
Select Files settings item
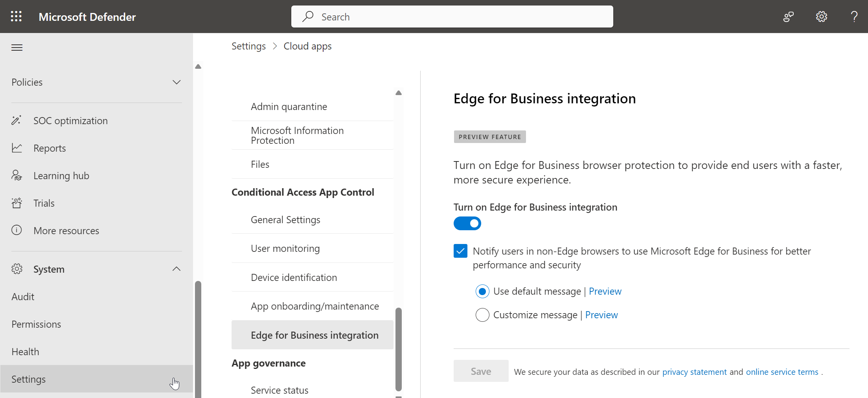click(x=313, y=164)
